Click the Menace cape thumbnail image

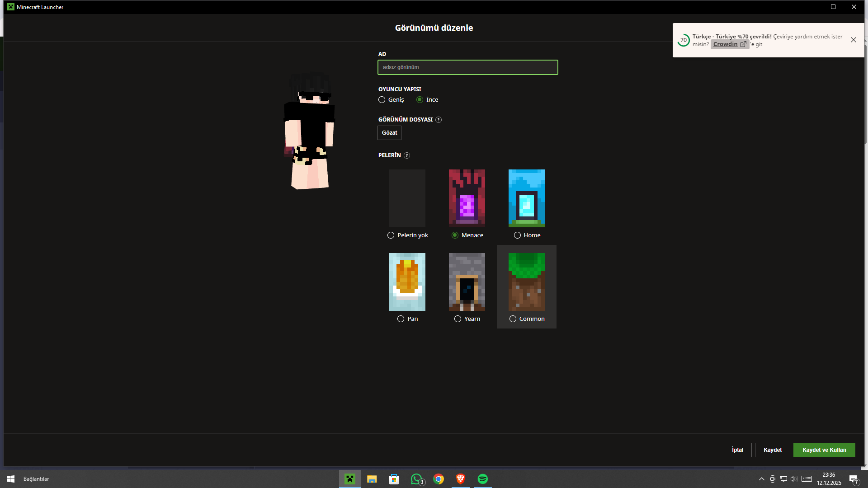click(467, 198)
